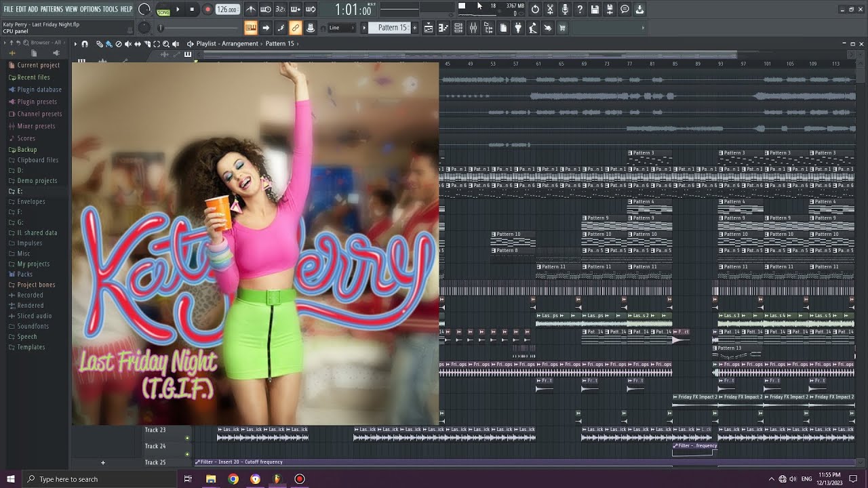The height and width of the screenshot is (488, 868).
Task: Open the PATTERNS menu
Action: (x=52, y=9)
